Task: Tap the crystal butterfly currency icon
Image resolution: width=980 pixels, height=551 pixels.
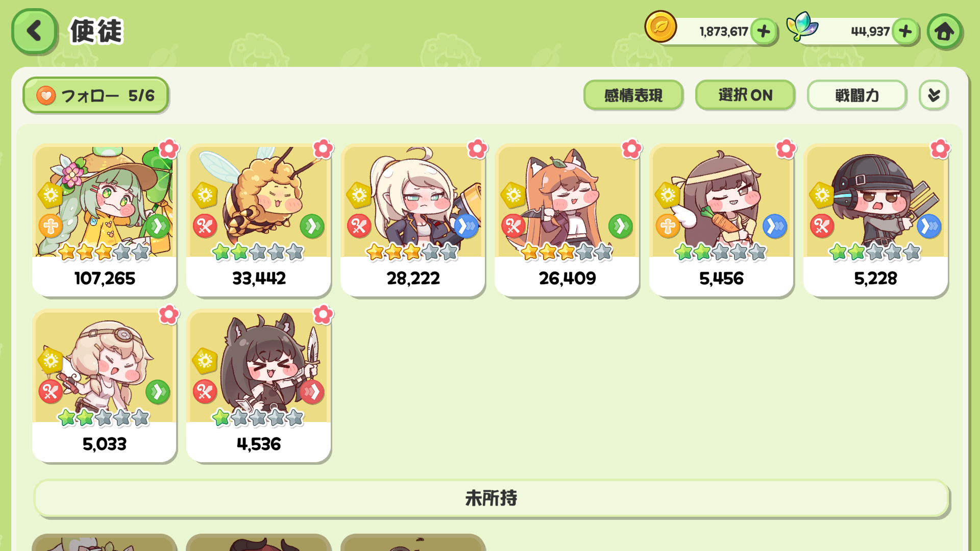Action: tap(802, 27)
